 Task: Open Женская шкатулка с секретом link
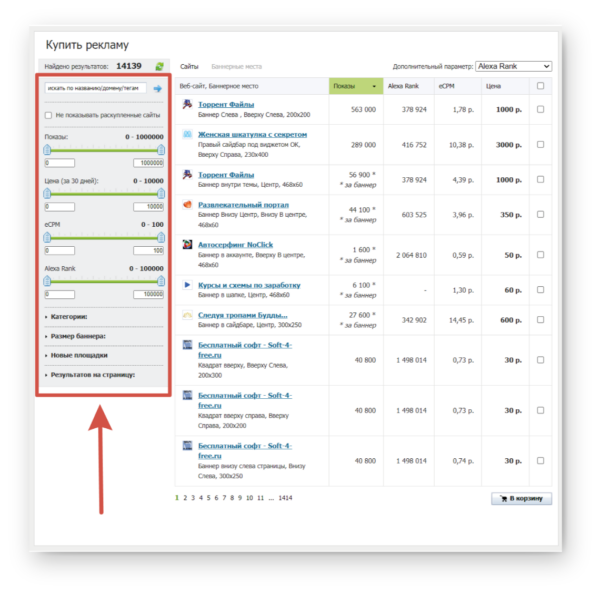253,134
